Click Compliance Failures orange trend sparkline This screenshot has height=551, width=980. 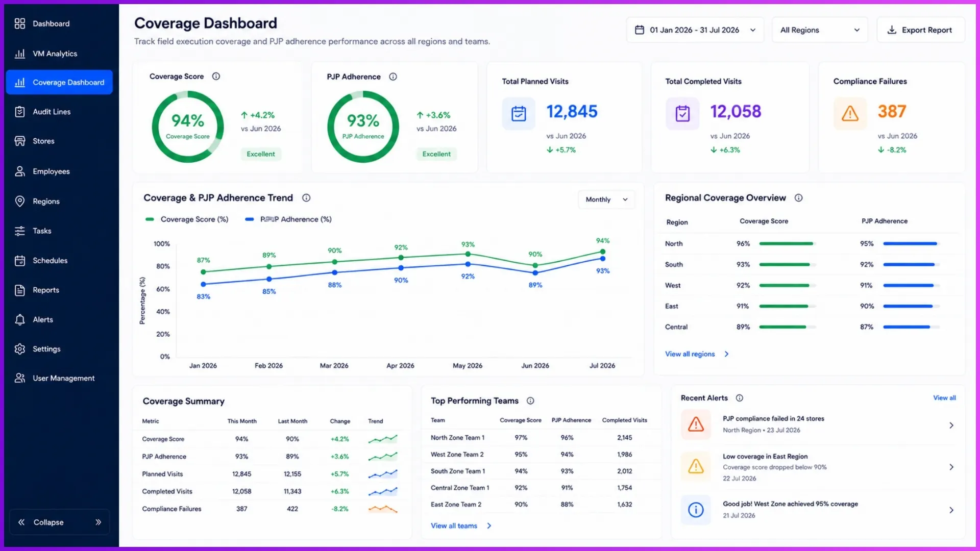383,509
